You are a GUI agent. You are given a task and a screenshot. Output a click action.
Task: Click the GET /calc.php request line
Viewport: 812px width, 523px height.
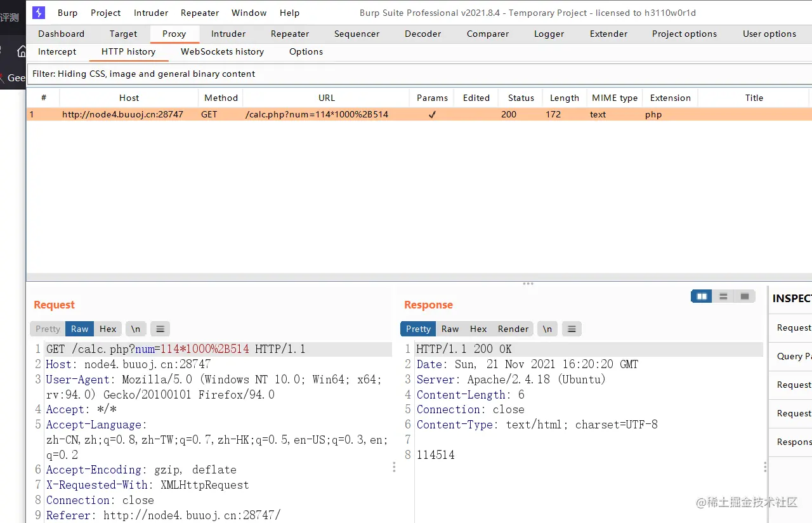tap(176, 349)
